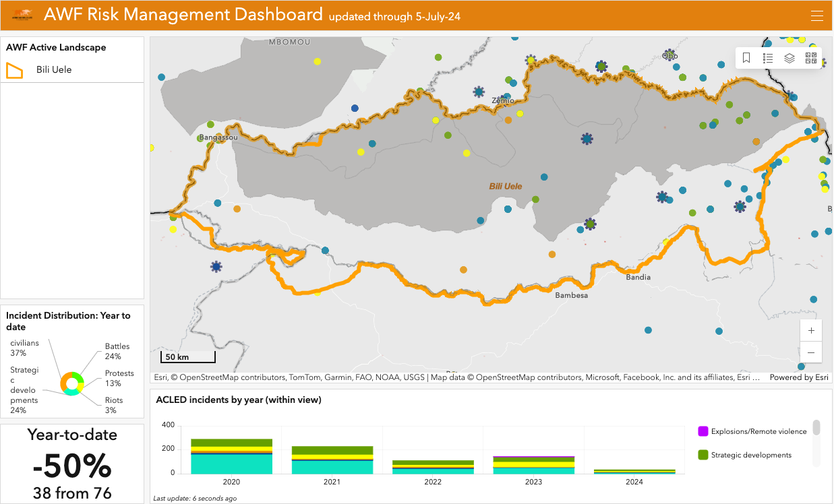Click the Powered by Esri link
Image resolution: width=834 pixels, height=504 pixels.
coord(799,377)
